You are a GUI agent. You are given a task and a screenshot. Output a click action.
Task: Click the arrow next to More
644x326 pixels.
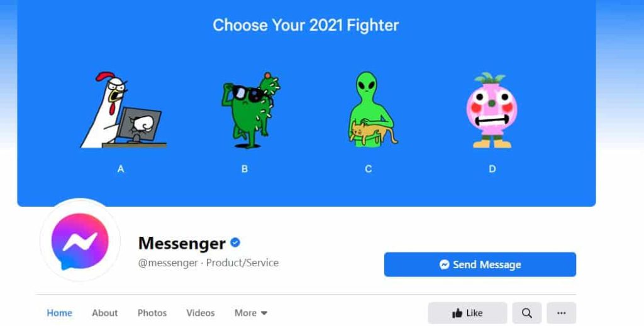264,313
